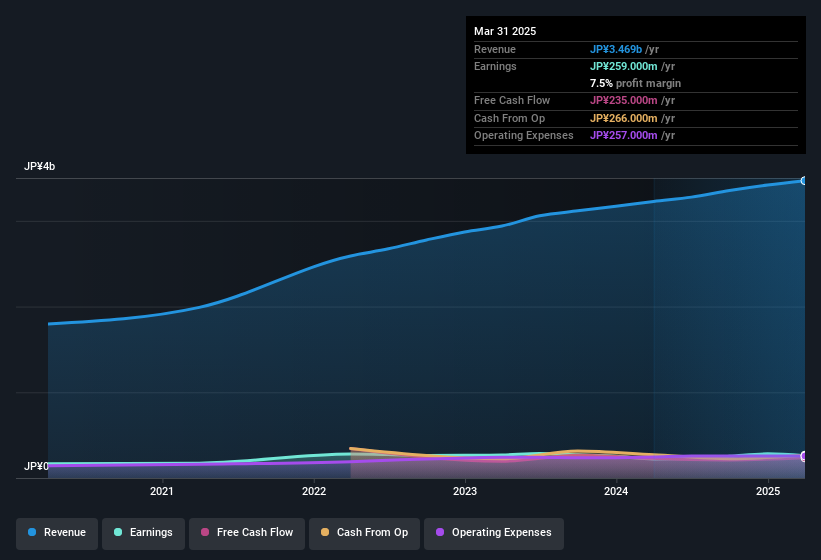Screen dimensions: 821x560
Task: Toggle Free Cash Flow legend button
Action: 247,533
